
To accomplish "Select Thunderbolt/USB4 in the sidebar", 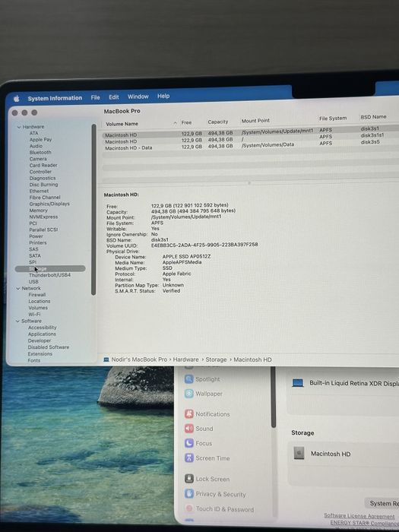I will coord(49,275).
